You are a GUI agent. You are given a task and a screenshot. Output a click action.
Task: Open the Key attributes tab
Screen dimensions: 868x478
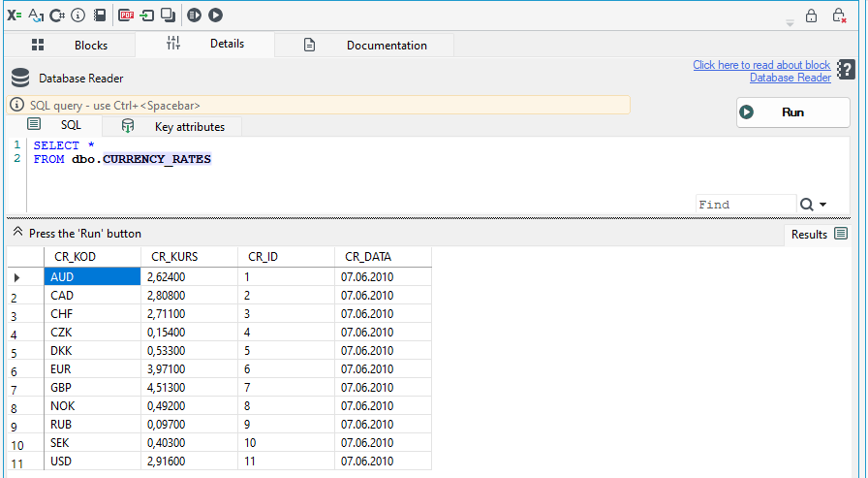coord(172,126)
